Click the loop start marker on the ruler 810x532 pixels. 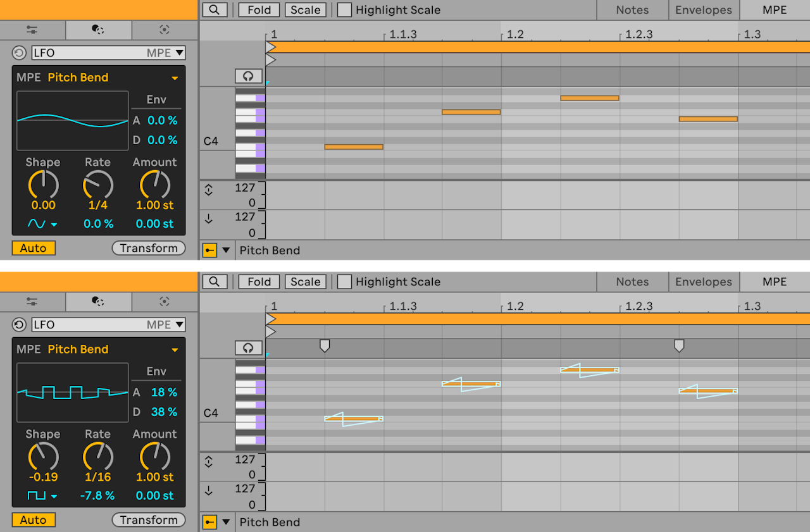coord(271,46)
